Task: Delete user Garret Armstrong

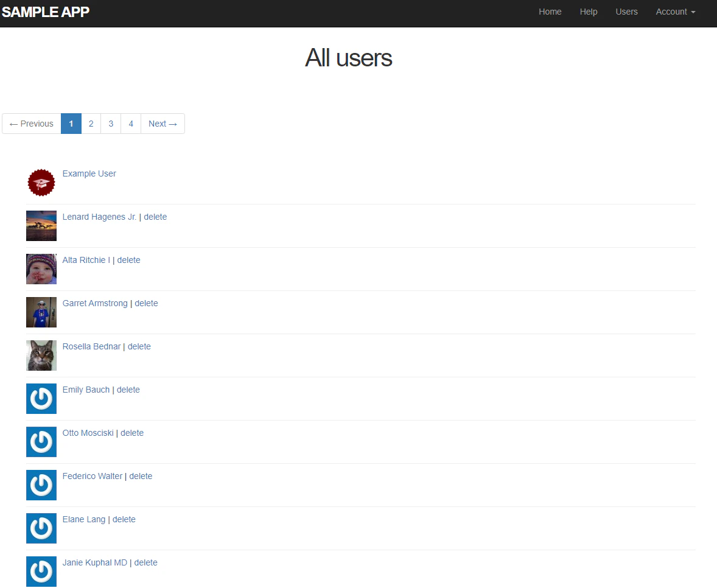Action: click(x=146, y=304)
